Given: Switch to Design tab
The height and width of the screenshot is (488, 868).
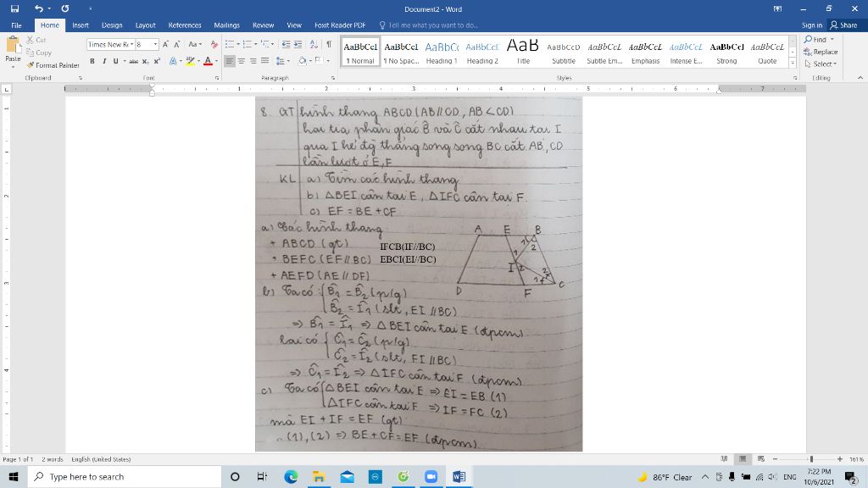Looking at the screenshot, I should pyautogui.click(x=112, y=25).
